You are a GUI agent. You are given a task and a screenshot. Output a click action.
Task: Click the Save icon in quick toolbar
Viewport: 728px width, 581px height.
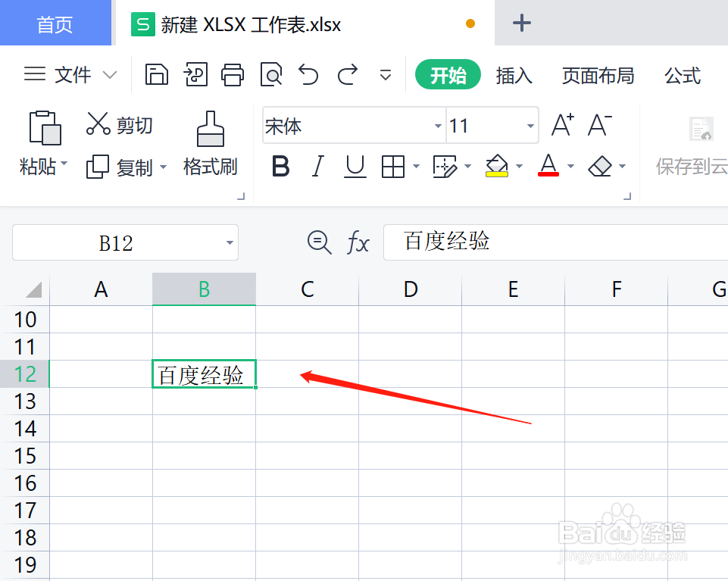coord(157,74)
